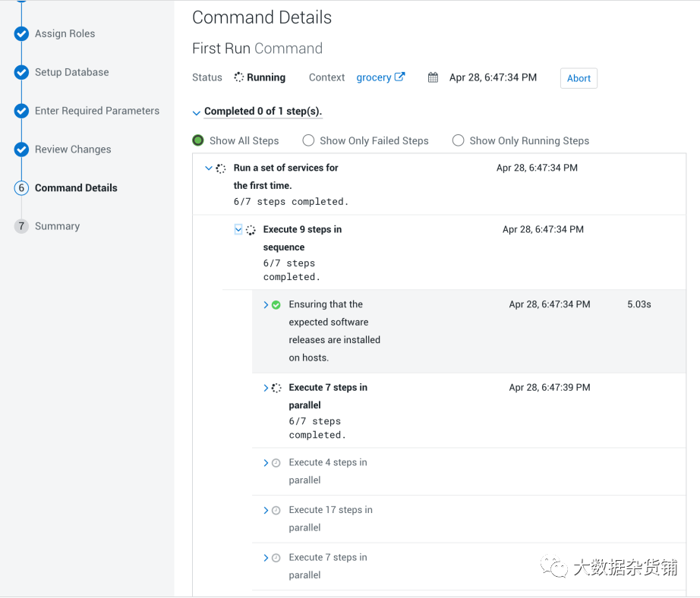Screen dimensions: 700x598
Task: Click green success check on Ensuring step
Action: [x=276, y=305]
